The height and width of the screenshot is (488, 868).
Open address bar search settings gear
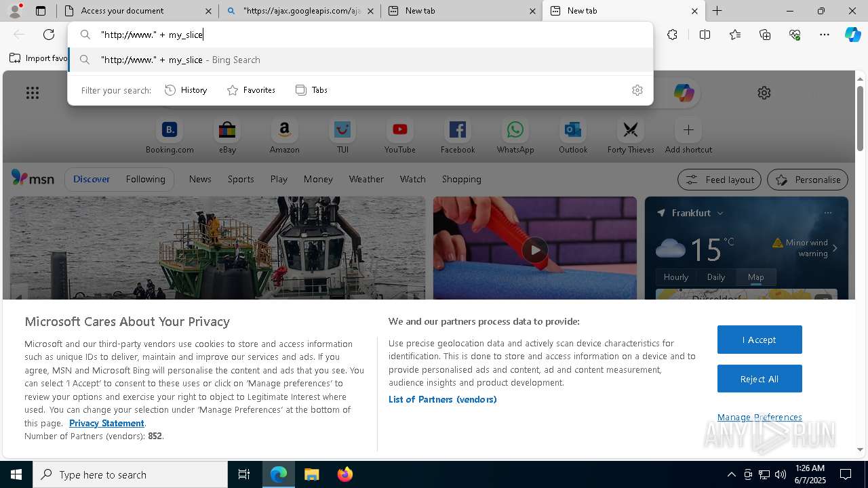[x=637, y=90]
